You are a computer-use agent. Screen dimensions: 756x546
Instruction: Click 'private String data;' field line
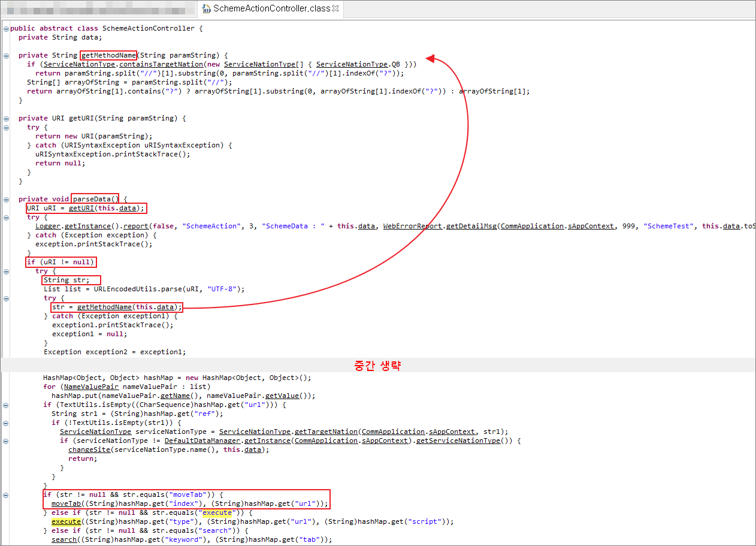coord(61,37)
